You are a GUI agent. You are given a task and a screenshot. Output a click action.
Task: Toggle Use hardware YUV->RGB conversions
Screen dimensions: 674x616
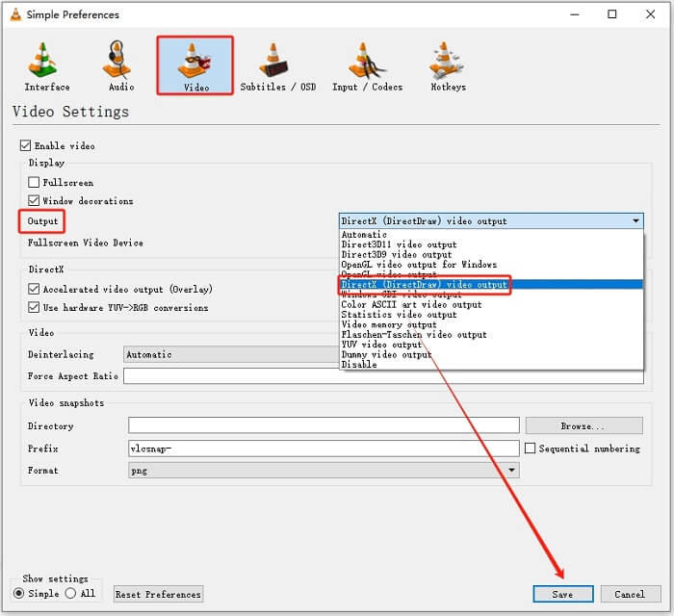coord(34,308)
